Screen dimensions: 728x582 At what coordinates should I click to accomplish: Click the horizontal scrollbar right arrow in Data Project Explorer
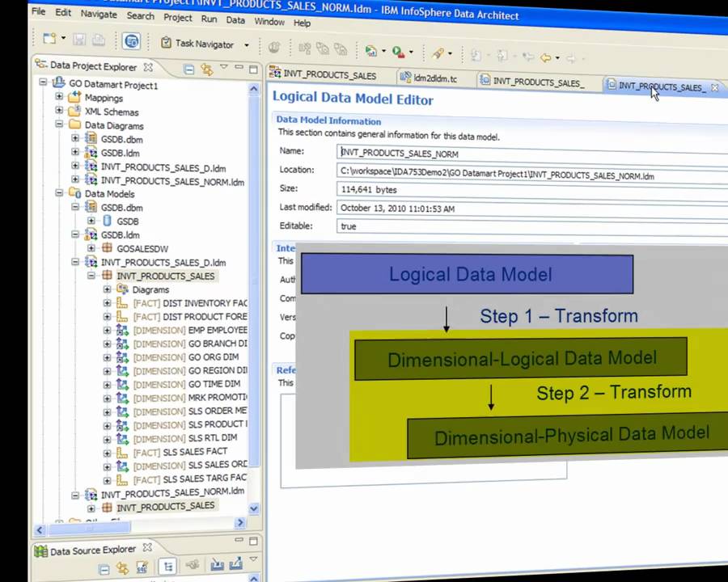pos(240,523)
